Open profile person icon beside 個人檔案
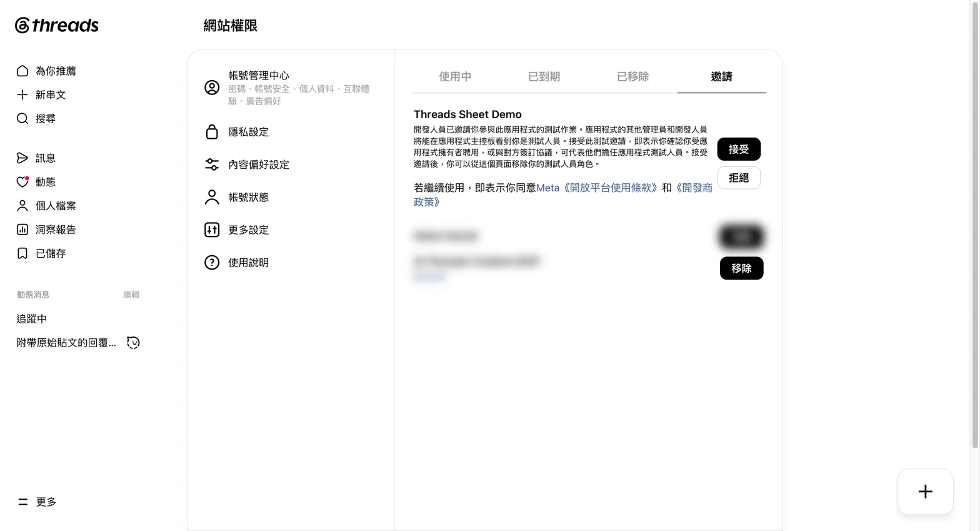The width and height of the screenshot is (980, 531). tap(22, 205)
